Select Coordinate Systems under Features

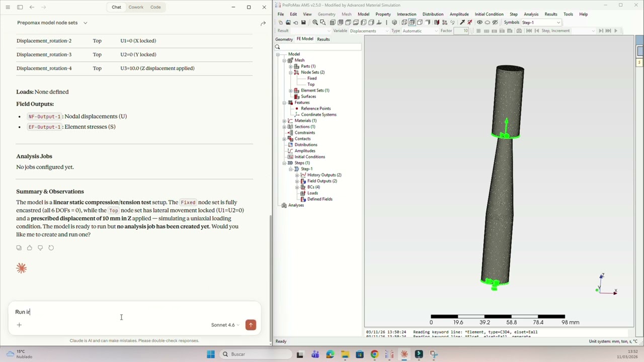click(318, 115)
